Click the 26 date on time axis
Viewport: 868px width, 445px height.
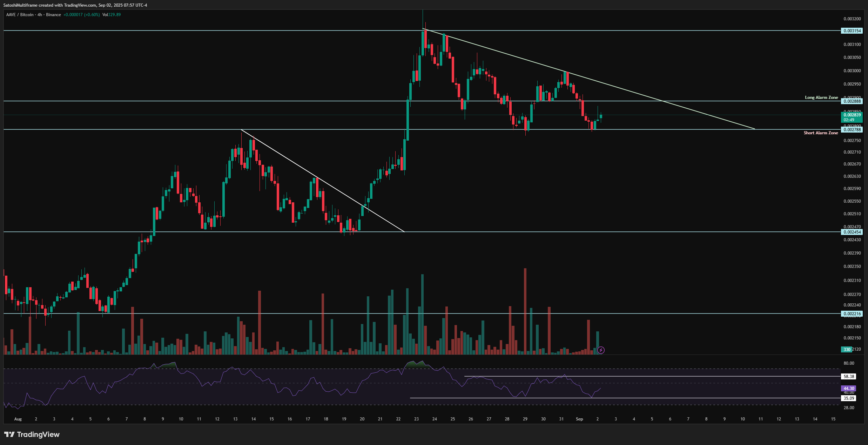pyautogui.click(x=471, y=419)
